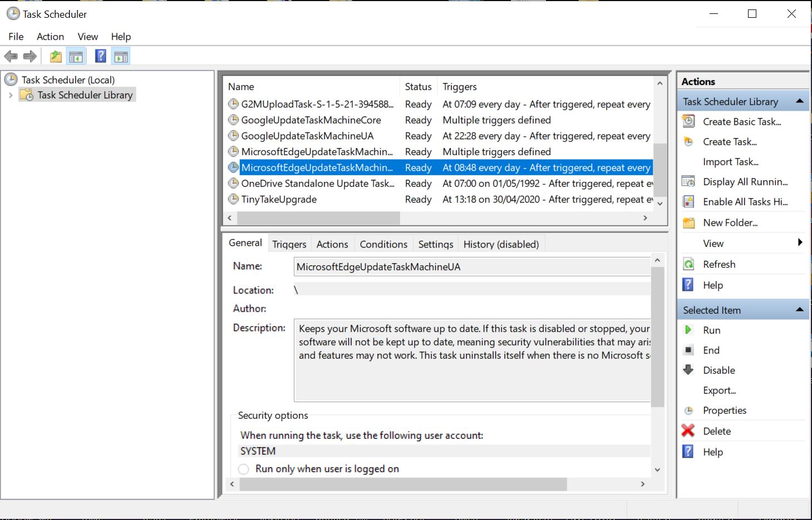Viewport: 812px width, 520px height.
Task: Click the details pane scroll-down arrow
Action: point(657,469)
